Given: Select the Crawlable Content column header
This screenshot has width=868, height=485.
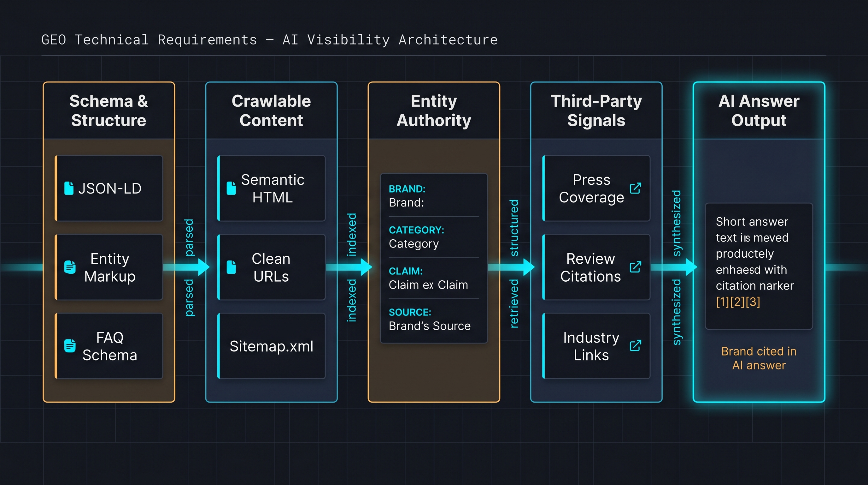Looking at the screenshot, I should (271, 111).
